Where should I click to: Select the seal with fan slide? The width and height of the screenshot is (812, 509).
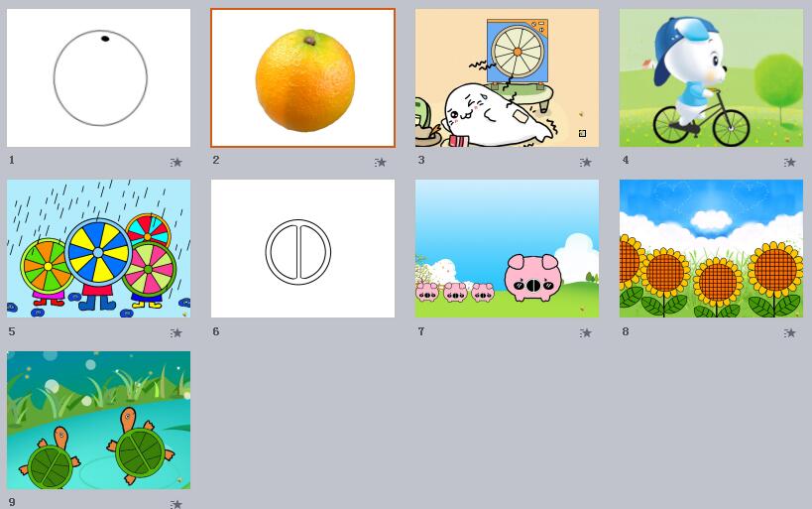(507, 77)
